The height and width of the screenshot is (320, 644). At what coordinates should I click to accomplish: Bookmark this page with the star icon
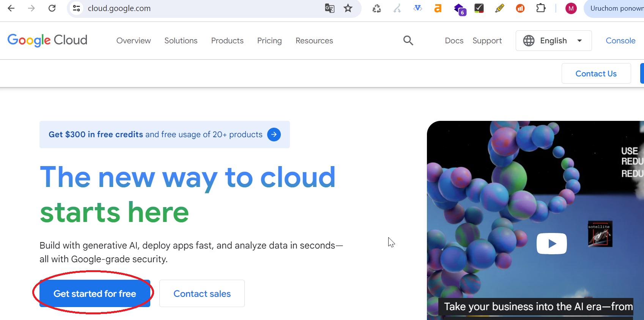click(348, 8)
